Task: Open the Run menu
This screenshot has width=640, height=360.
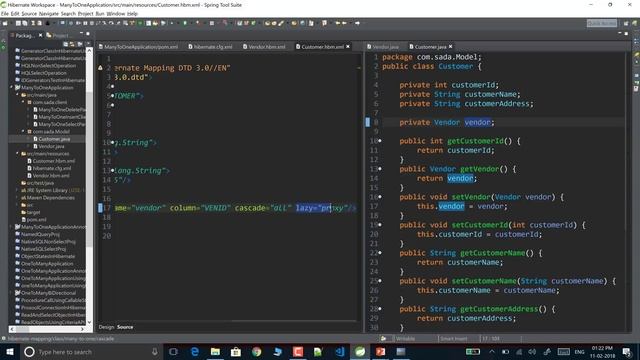Action: click(100, 13)
